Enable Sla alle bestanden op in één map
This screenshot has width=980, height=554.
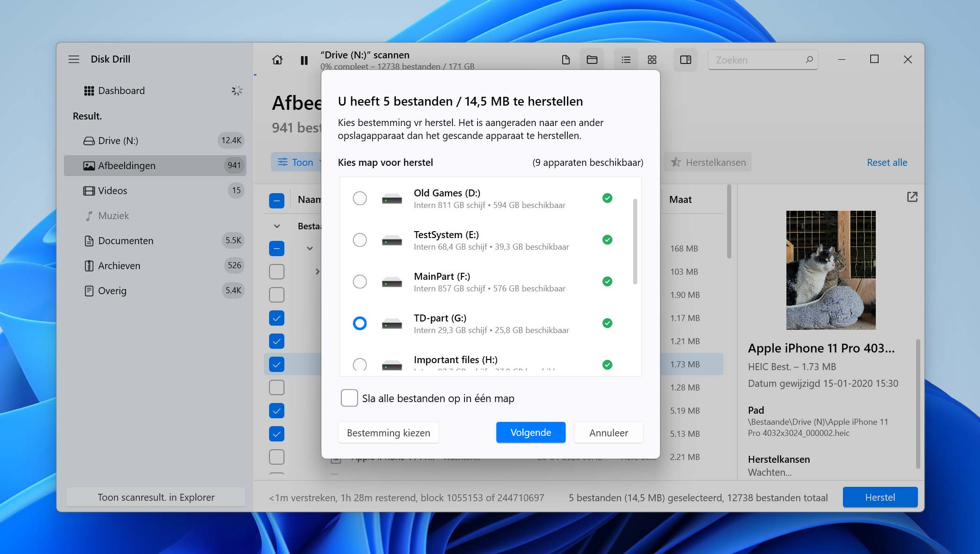(349, 398)
